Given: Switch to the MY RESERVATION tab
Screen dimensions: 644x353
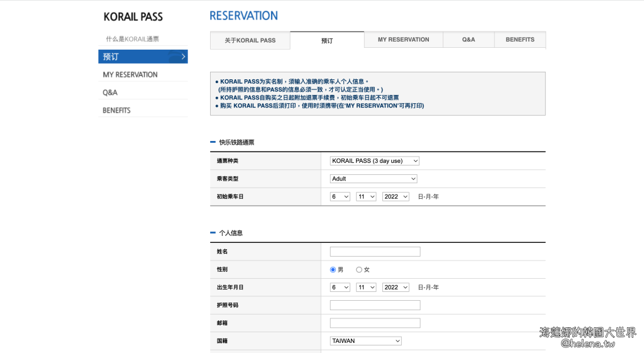Looking at the screenshot, I should (x=403, y=40).
